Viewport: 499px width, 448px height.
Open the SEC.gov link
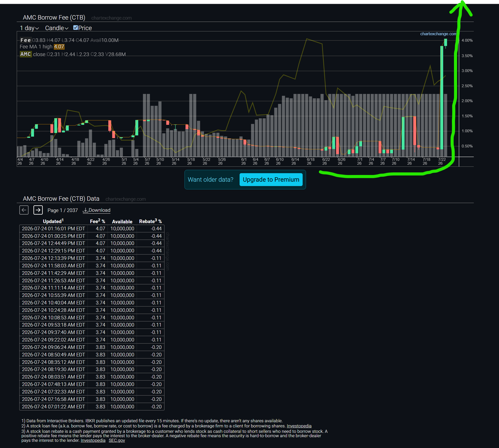(117, 441)
